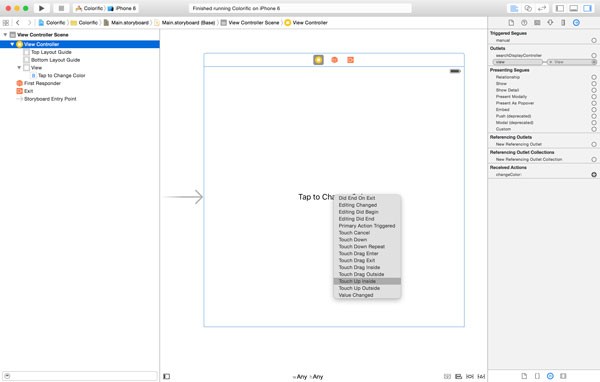The height and width of the screenshot is (382, 600).
Task: Open the related items grid menu
Action: (x=6, y=23)
